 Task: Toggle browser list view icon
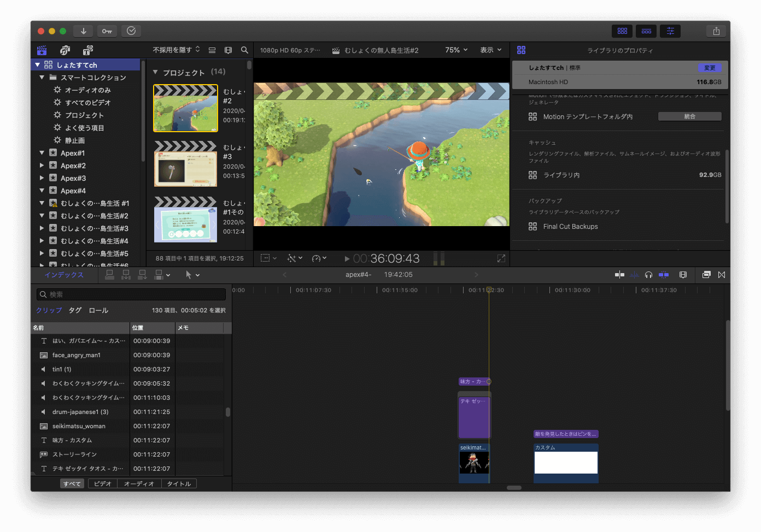(212, 50)
